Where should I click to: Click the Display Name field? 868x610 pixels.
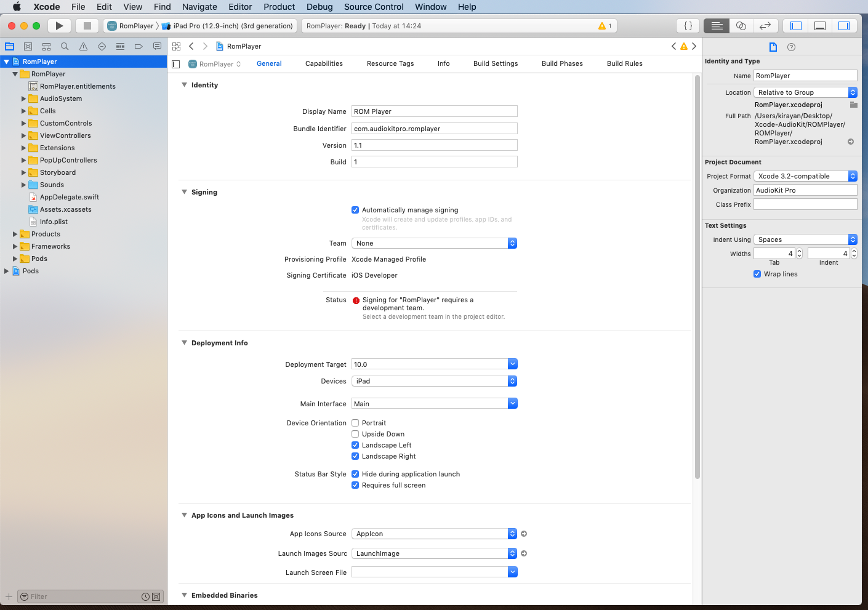(x=434, y=111)
